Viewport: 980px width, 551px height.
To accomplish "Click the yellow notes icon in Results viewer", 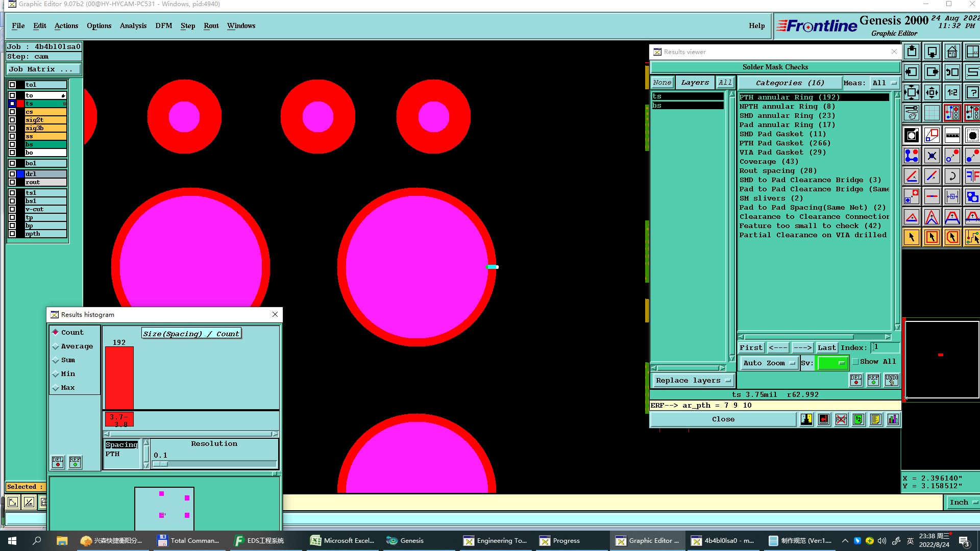I will pos(875,419).
